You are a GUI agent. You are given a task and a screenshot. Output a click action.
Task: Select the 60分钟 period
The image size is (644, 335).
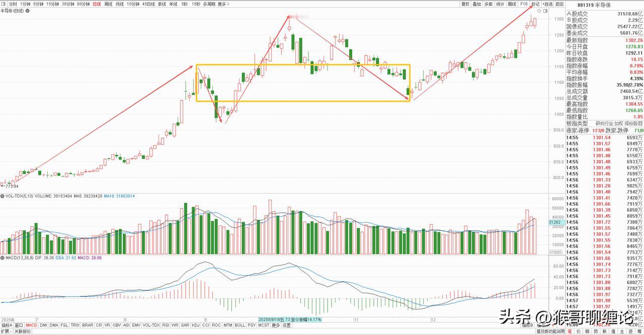84,4
